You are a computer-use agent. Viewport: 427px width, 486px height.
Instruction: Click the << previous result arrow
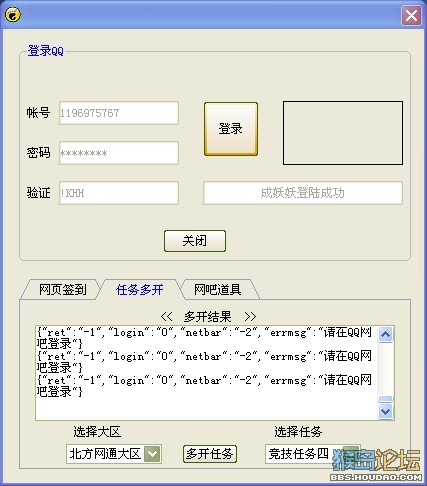click(166, 316)
